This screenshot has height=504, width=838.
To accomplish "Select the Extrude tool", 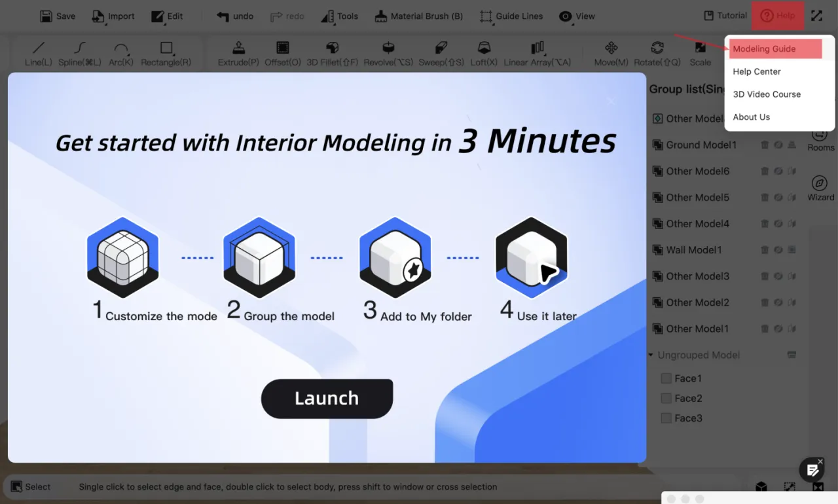I will (238, 54).
